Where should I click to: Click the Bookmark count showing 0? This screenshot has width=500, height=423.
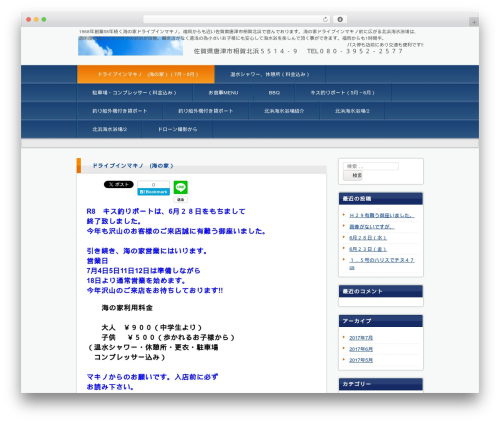click(x=154, y=185)
